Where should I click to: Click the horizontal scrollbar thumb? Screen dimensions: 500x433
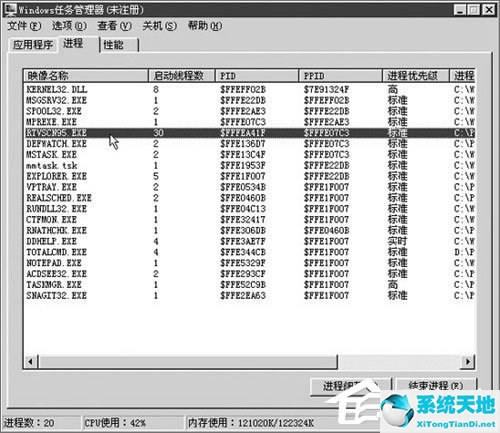click(188, 361)
